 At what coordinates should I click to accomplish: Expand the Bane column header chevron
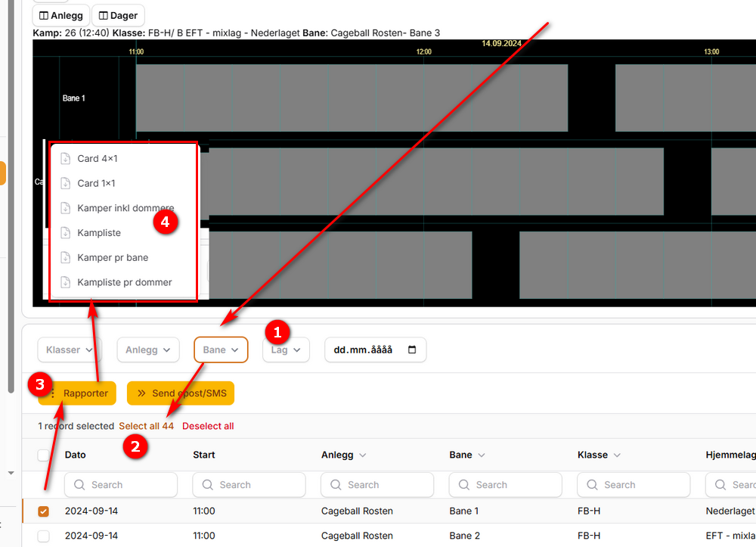(481, 455)
